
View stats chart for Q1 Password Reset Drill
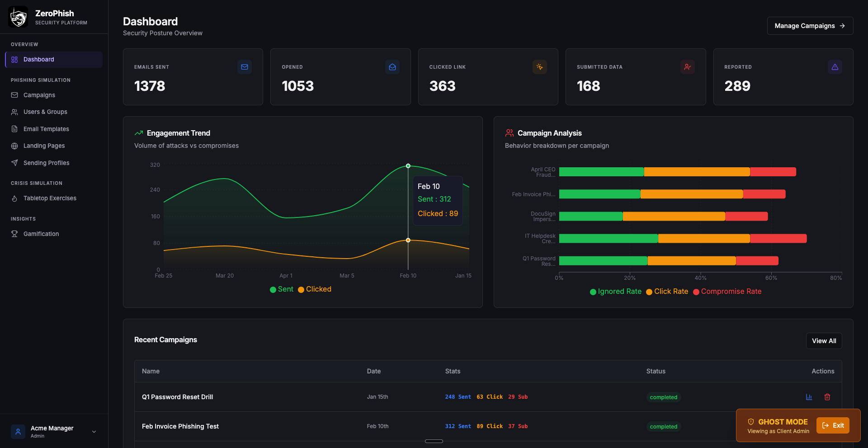[x=809, y=397]
